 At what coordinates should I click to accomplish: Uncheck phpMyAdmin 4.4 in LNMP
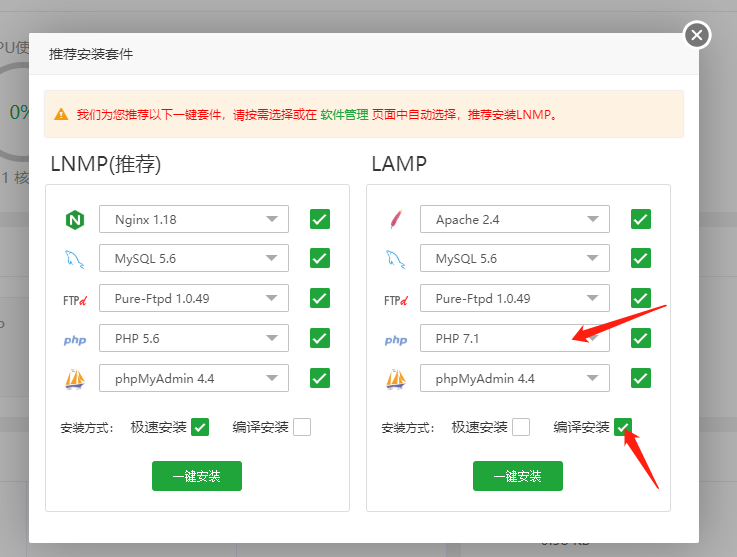point(320,378)
